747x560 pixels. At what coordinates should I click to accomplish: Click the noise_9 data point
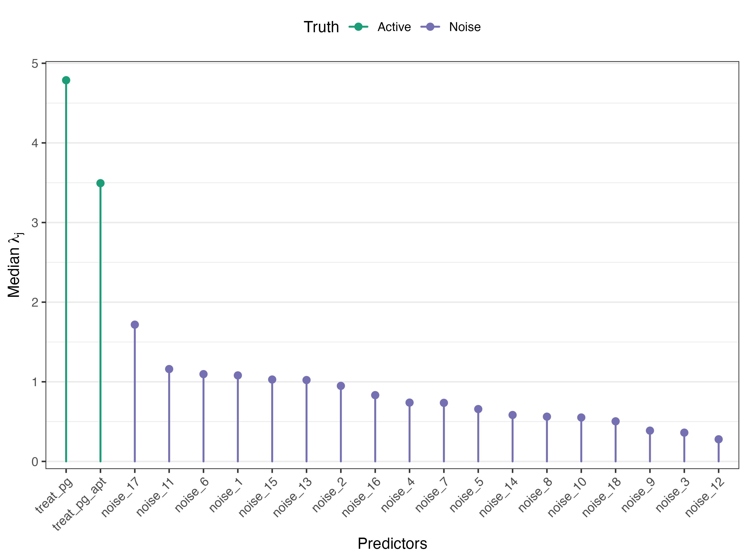pos(650,431)
